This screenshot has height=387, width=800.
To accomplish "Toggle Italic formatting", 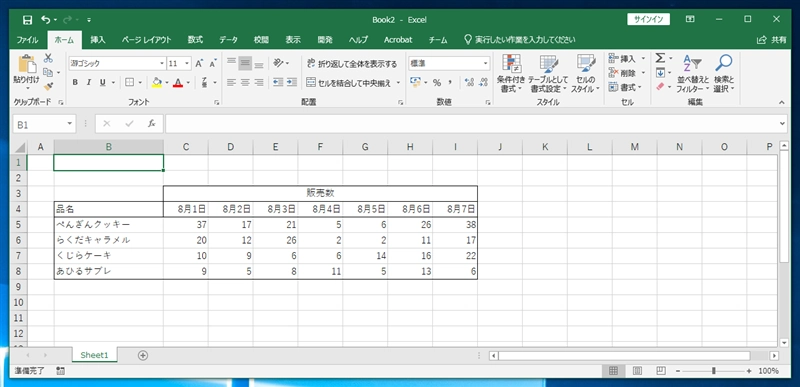I will point(89,82).
